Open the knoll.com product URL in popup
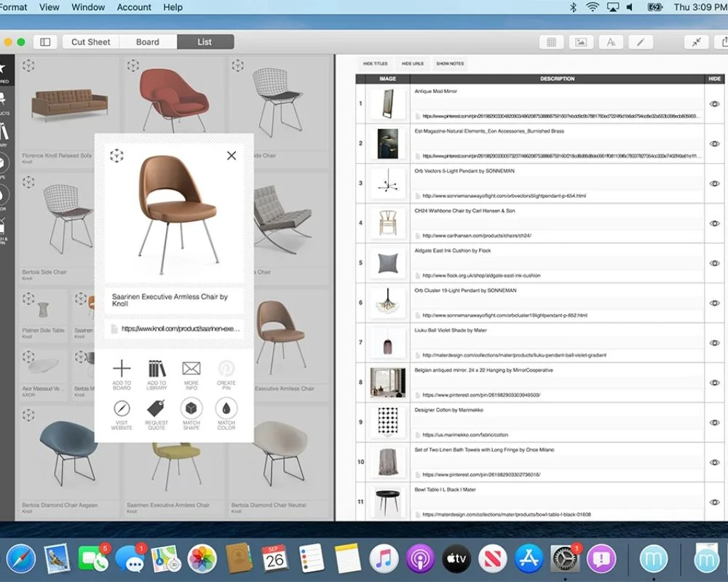The width and height of the screenshot is (728, 582). point(181,329)
